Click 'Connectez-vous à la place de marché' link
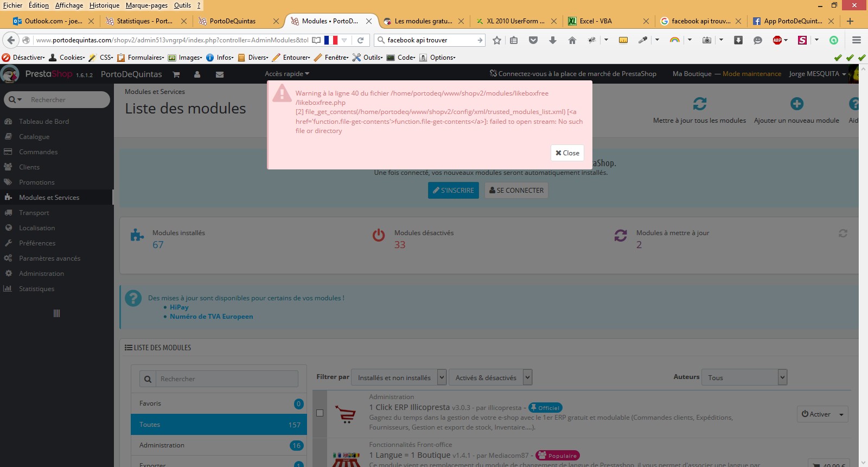The height and width of the screenshot is (467, 868). pyautogui.click(x=573, y=74)
